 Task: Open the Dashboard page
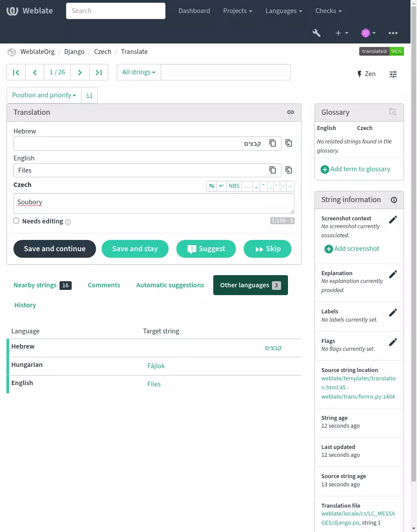coord(194,11)
